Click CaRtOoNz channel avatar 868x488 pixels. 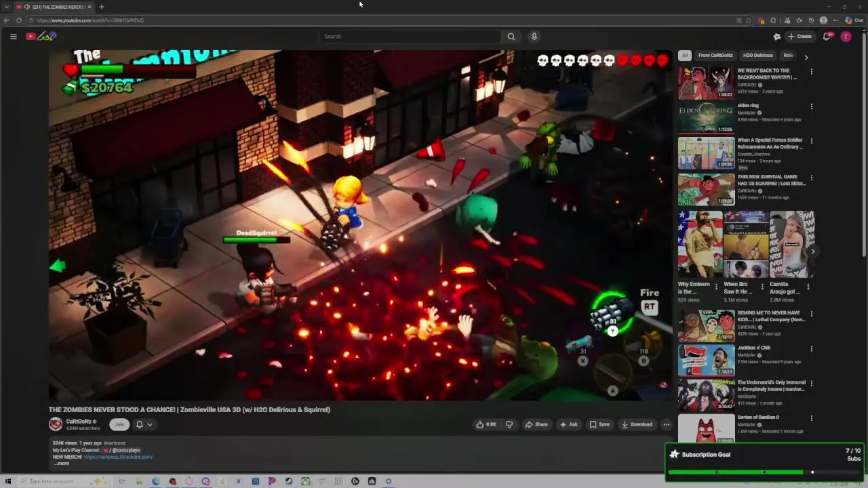pos(56,424)
